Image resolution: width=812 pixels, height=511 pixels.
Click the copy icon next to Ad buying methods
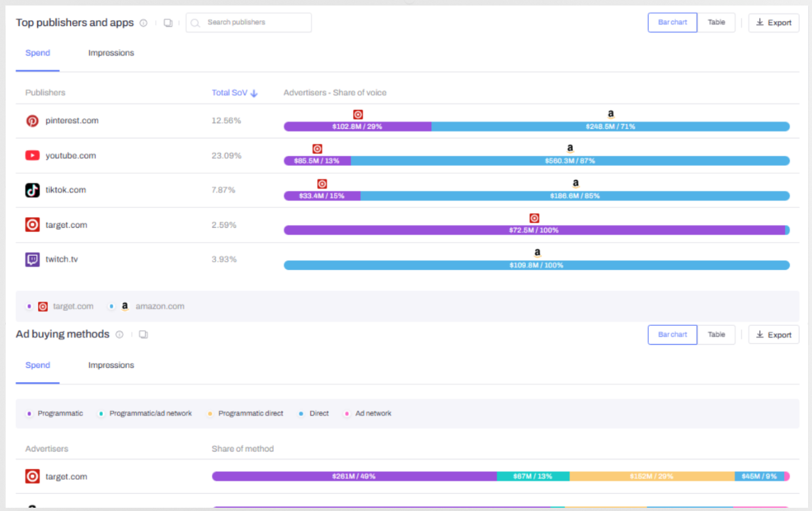(x=143, y=334)
